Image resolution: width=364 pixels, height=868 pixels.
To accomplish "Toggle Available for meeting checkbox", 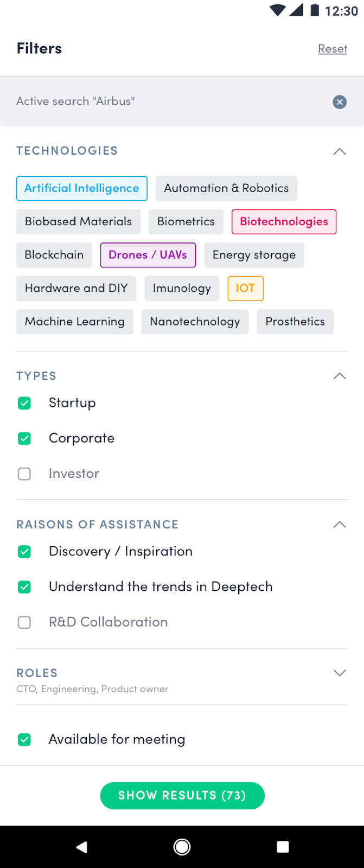I will click(24, 739).
